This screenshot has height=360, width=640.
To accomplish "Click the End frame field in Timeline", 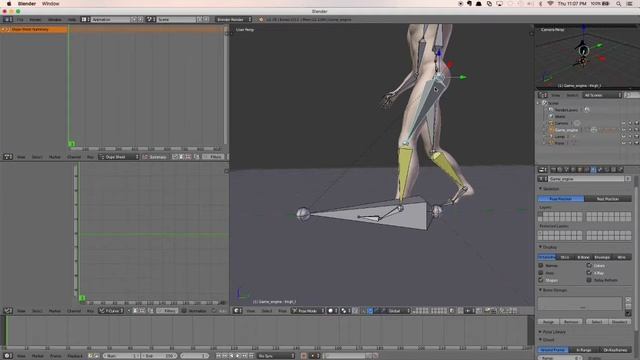I will click(160, 356).
